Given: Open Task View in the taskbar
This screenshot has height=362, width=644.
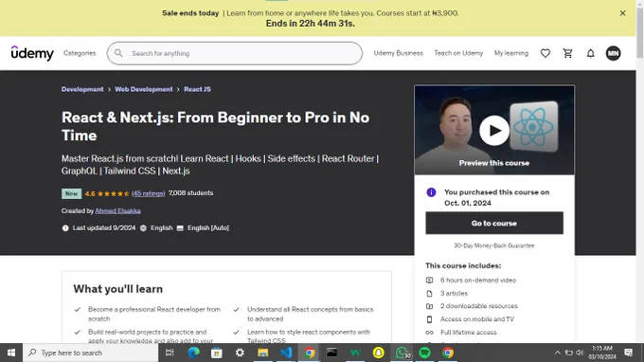Looking at the screenshot, I should [x=170, y=353].
